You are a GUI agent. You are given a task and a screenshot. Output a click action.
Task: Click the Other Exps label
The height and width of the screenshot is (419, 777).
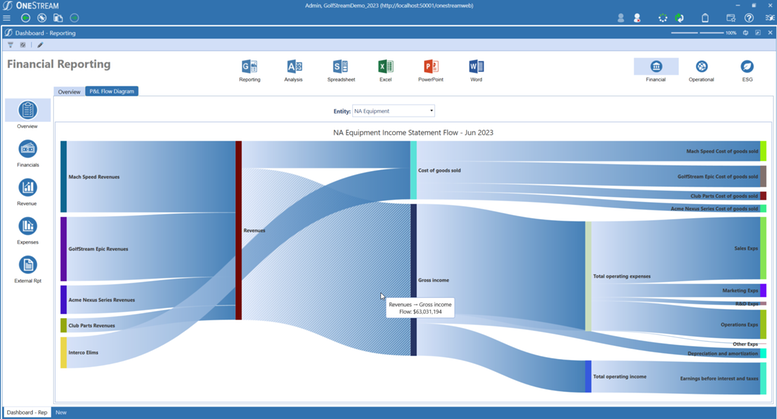746,344
